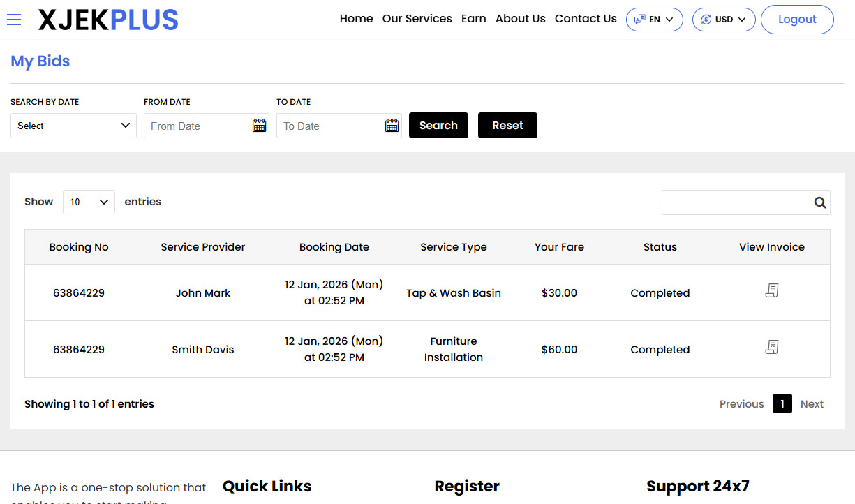Open the Our Services menu item

[x=417, y=19]
